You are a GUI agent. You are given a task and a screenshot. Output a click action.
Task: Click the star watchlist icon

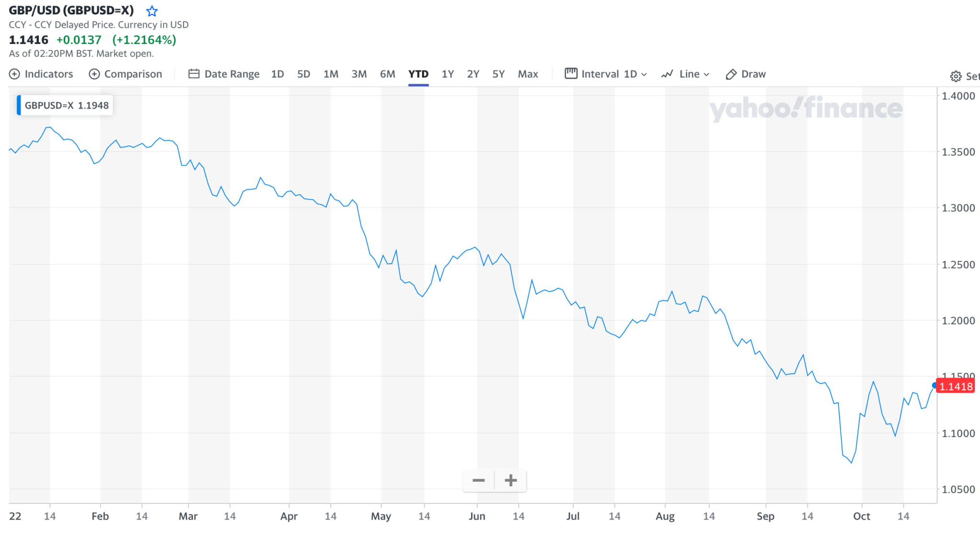click(x=152, y=11)
